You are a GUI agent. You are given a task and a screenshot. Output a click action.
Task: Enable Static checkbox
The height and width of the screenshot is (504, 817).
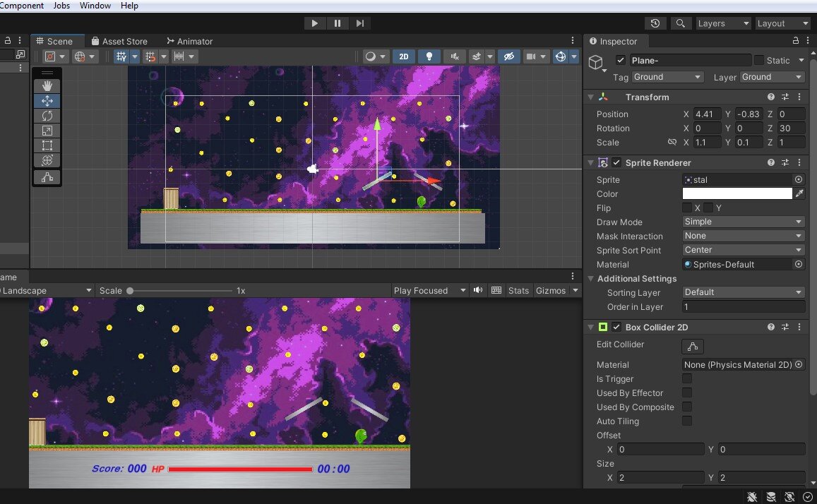point(758,60)
